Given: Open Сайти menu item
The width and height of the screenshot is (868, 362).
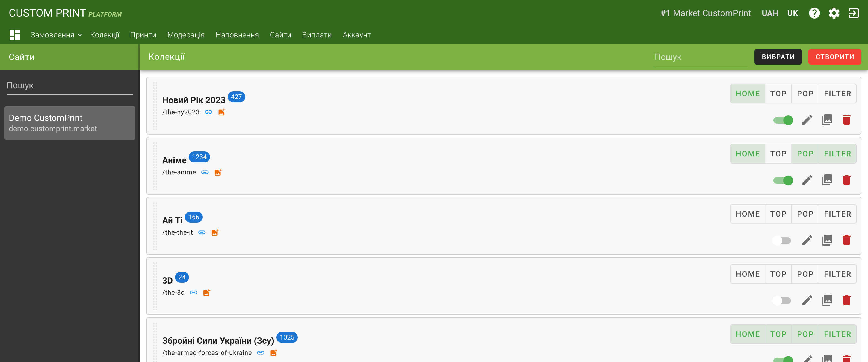Looking at the screenshot, I should 280,35.
